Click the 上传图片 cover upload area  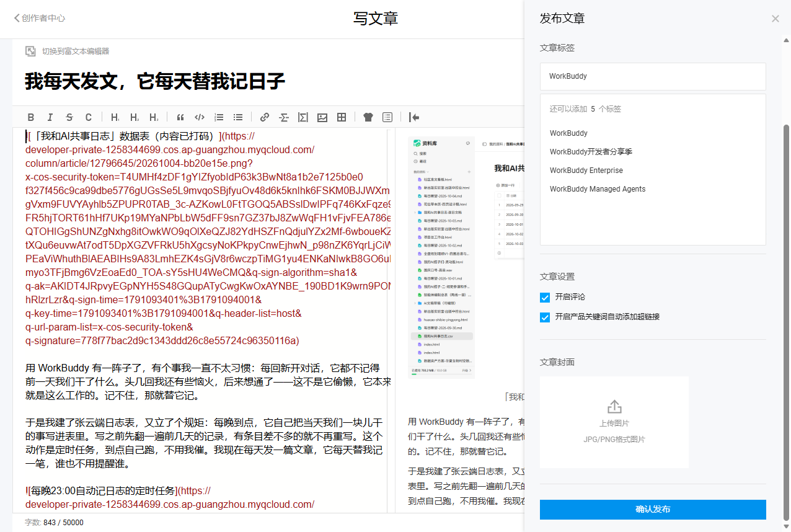[614, 422]
